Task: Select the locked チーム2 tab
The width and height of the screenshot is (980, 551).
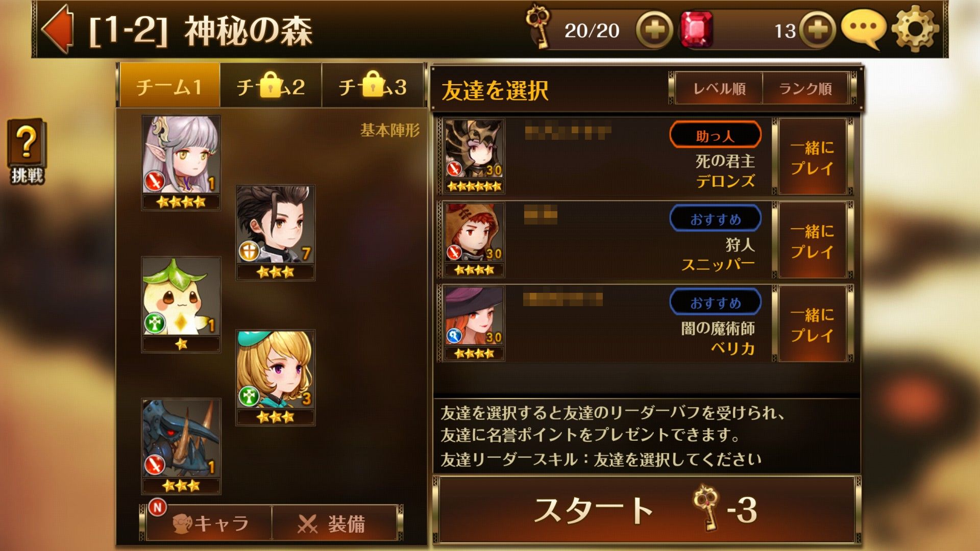Action: point(271,86)
